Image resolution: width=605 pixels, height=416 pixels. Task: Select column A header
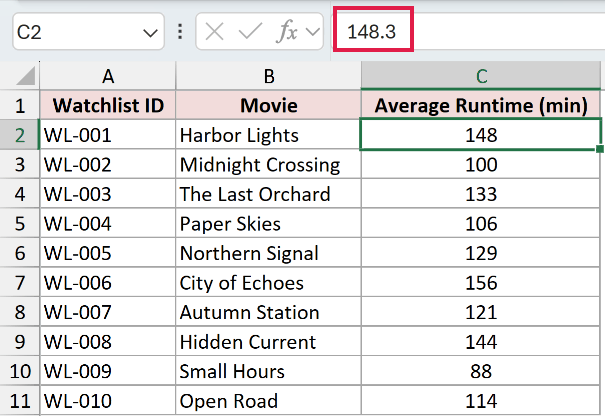108,76
